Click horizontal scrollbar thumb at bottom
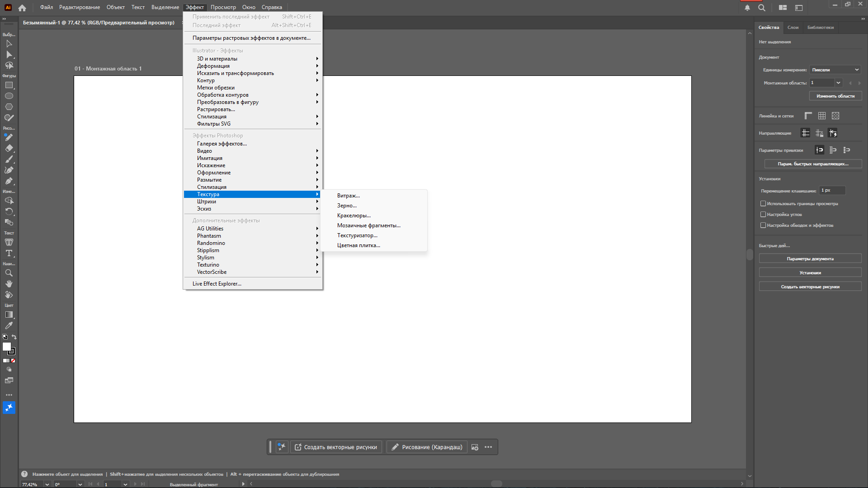This screenshot has height=488, width=868. [x=496, y=483]
